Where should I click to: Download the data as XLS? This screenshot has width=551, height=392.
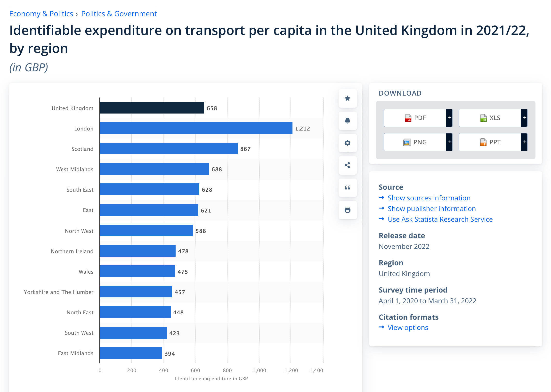490,118
